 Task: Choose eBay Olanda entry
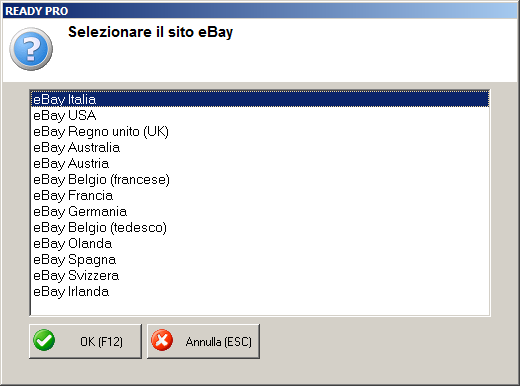tap(260, 243)
